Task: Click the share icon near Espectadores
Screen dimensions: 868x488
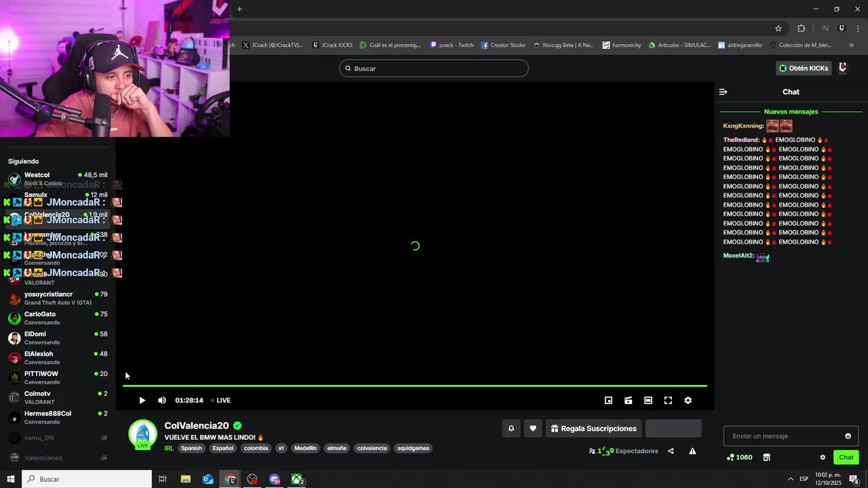Action: coord(671,451)
